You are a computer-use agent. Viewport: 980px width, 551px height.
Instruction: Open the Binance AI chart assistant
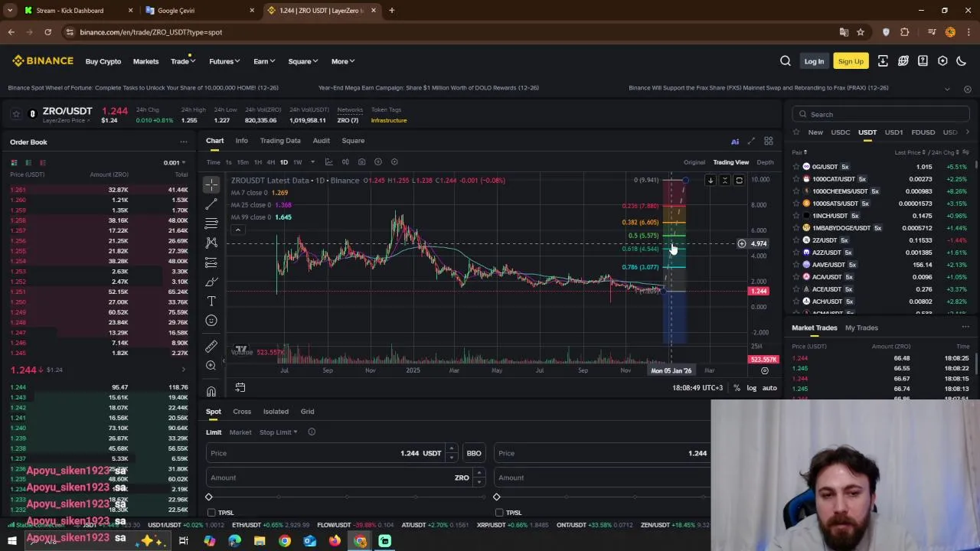[735, 141]
